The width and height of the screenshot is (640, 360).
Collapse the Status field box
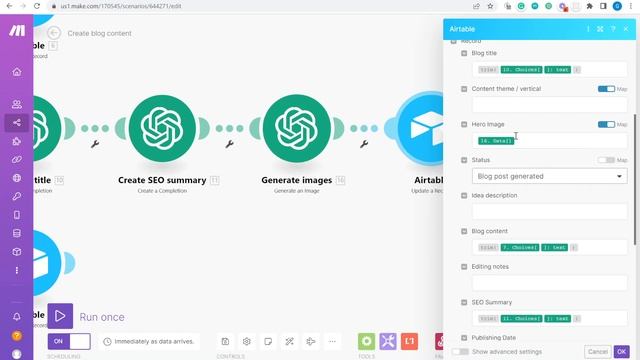464,160
